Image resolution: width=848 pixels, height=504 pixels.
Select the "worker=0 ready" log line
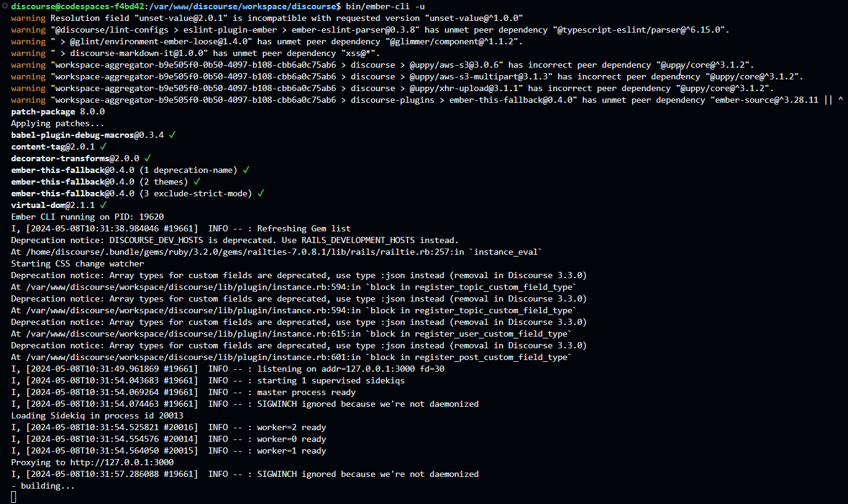tap(169, 439)
